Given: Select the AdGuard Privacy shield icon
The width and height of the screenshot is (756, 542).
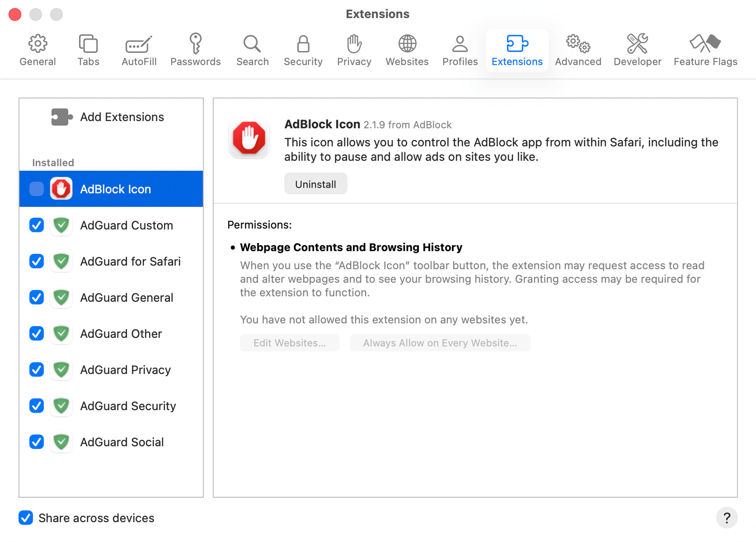Looking at the screenshot, I should coord(61,369).
